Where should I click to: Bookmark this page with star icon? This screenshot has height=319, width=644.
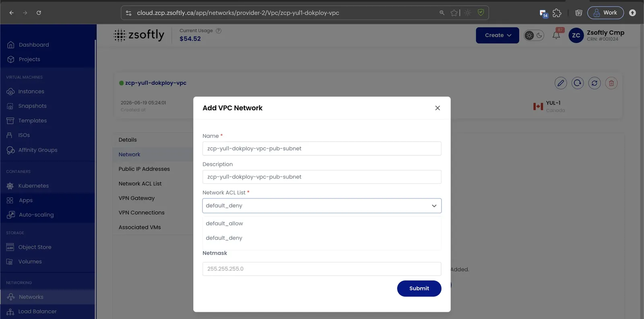click(x=454, y=13)
